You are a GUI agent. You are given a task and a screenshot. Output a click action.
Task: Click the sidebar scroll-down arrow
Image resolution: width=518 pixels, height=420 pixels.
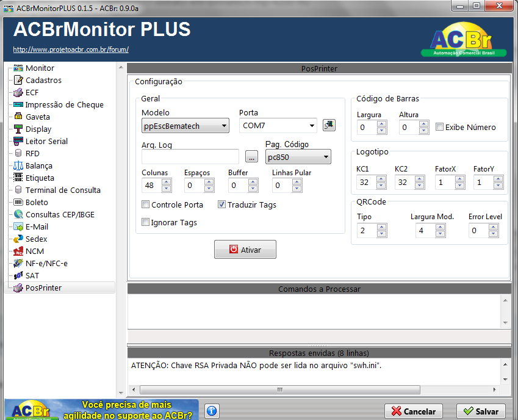click(121, 393)
